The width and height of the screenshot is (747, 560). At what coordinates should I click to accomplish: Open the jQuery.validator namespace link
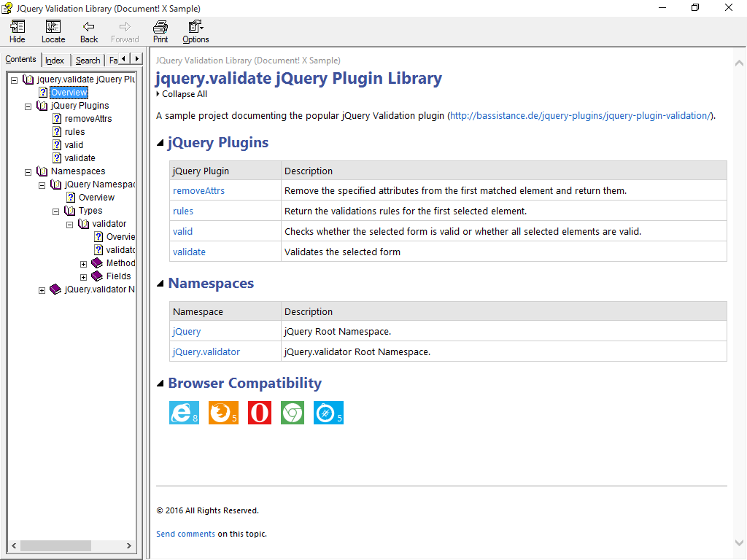pyautogui.click(x=206, y=352)
